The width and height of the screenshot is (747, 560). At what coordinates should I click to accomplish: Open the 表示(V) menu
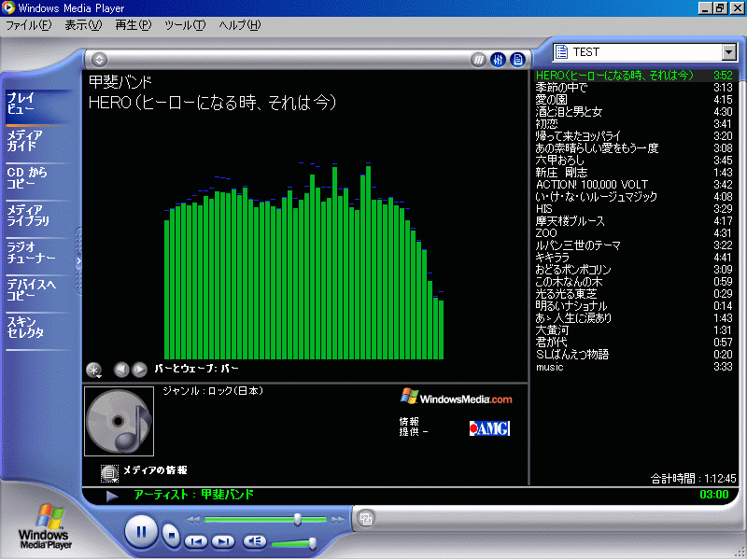pos(83,25)
